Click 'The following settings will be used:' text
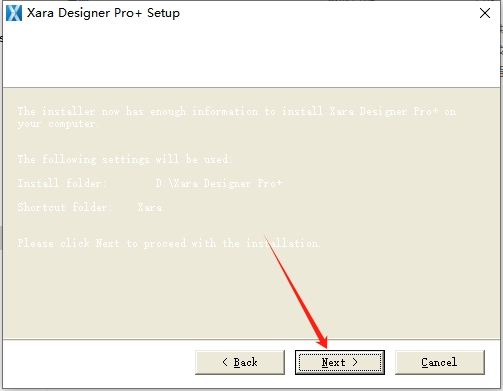This screenshot has height=391, width=503. (x=125, y=159)
